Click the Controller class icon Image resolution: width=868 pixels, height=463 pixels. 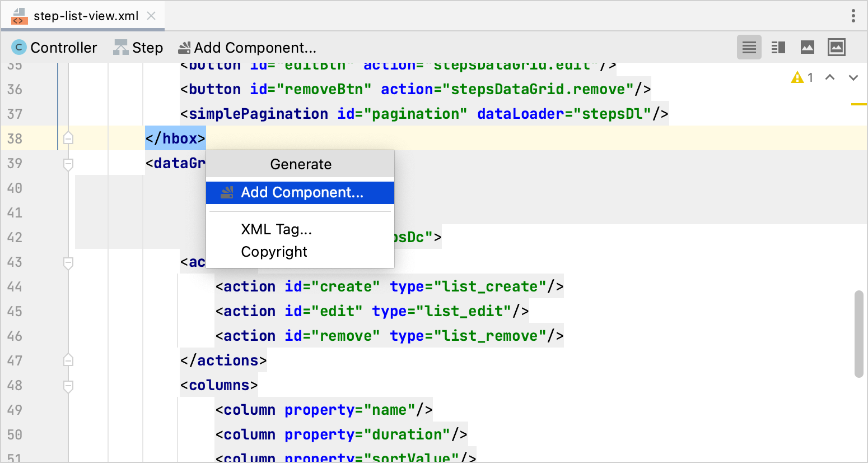pos(19,48)
